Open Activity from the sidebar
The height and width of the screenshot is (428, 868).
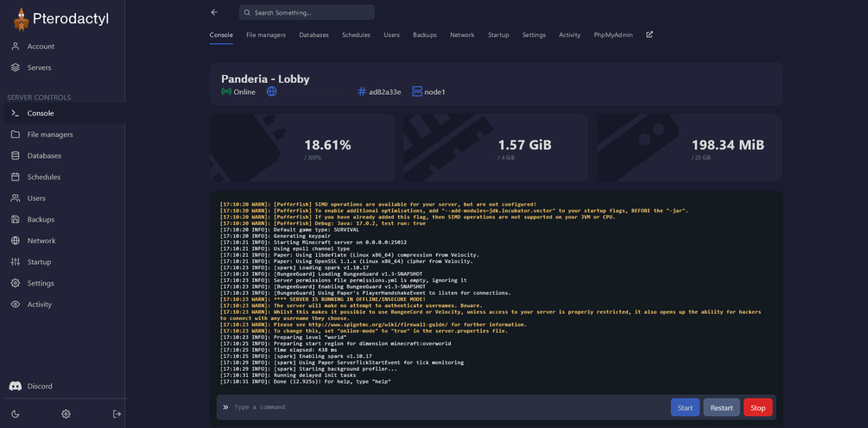pyautogui.click(x=40, y=304)
